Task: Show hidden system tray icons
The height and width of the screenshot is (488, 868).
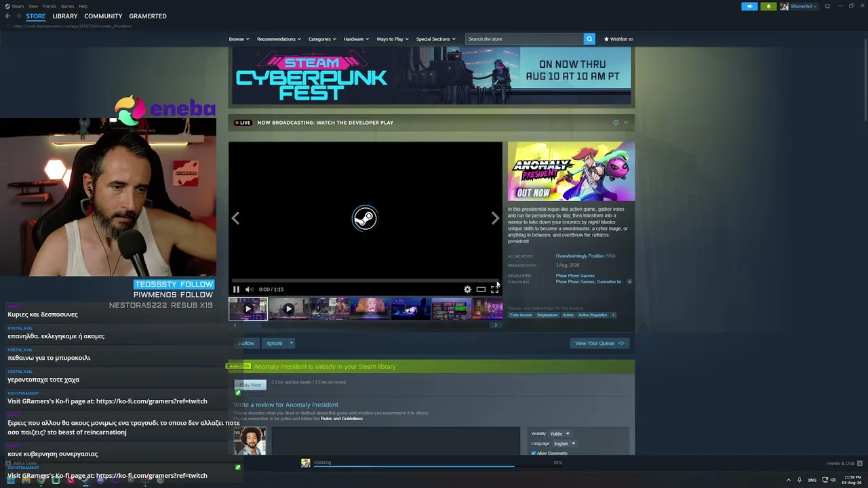Action: [788, 480]
